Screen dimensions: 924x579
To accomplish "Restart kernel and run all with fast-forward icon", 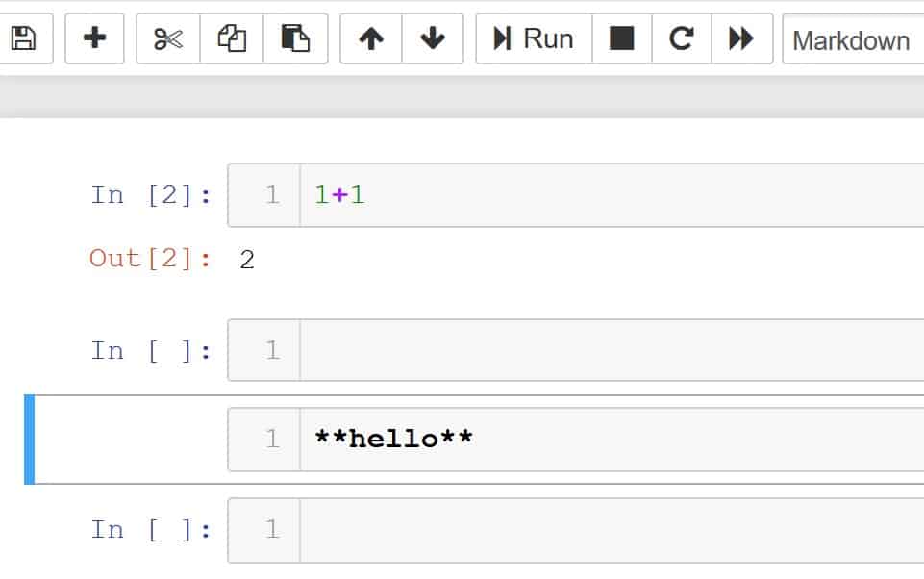I will [x=742, y=38].
